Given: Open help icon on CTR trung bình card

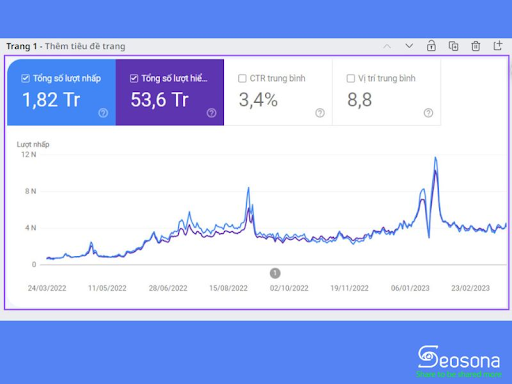Looking at the screenshot, I should coord(320,113).
